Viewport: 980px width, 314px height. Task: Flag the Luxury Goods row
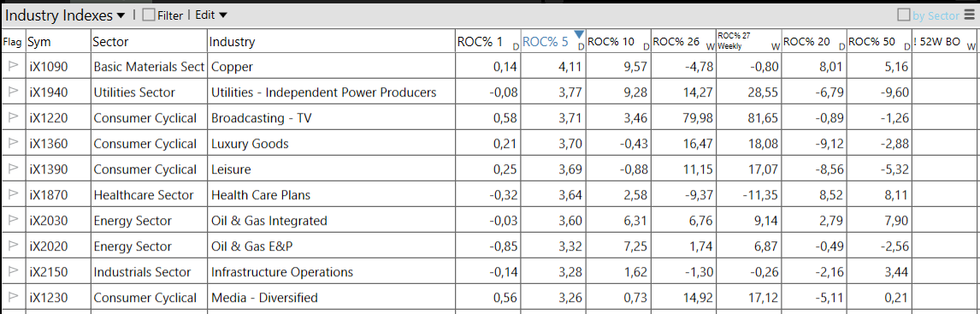(x=13, y=143)
